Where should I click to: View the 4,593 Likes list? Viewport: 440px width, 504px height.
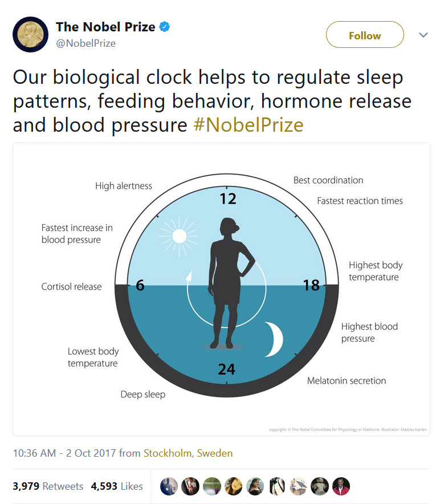(x=117, y=486)
